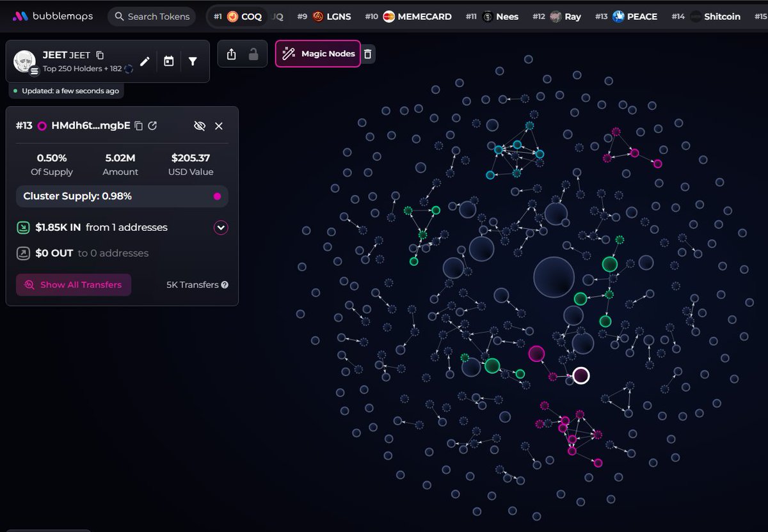This screenshot has height=532, width=768.
Task: Open HMdh6t...mgbE address in explorer
Action: click(x=152, y=126)
